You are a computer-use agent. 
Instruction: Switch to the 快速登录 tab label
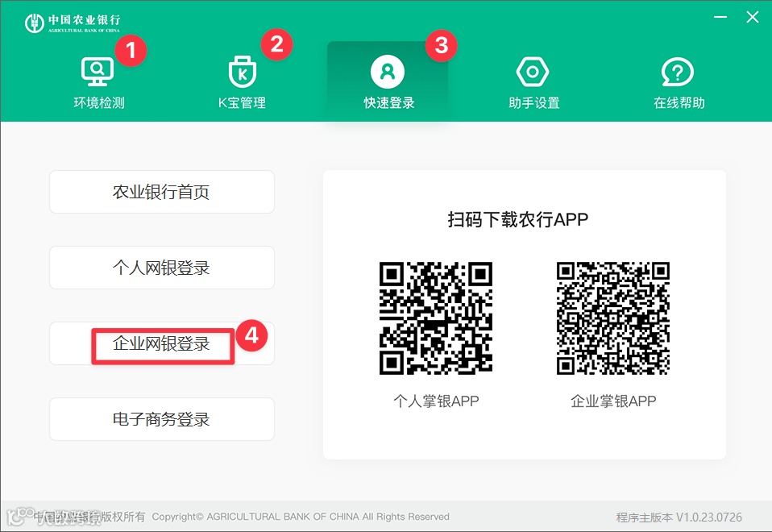(x=389, y=102)
